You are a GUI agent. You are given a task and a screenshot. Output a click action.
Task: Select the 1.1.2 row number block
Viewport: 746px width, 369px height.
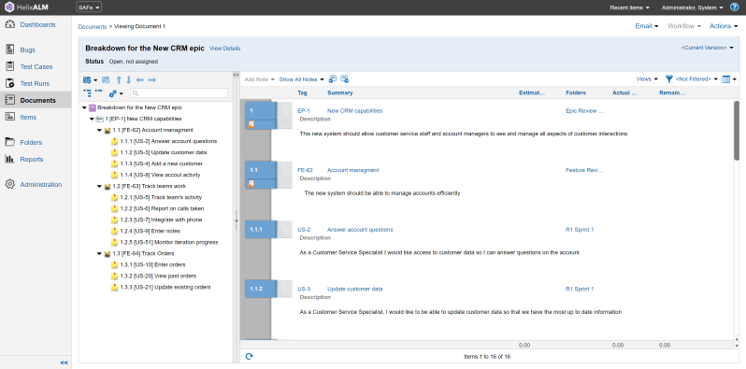[x=261, y=289]
